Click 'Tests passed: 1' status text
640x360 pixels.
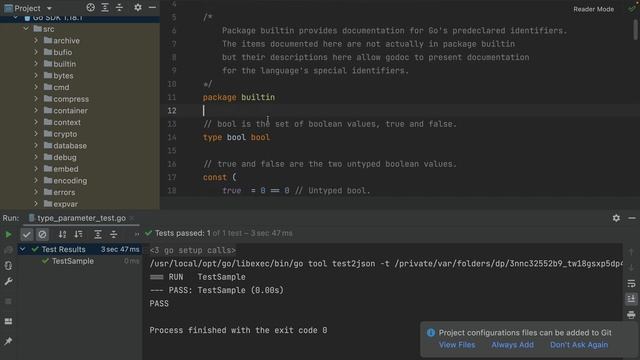click(183, 233)
